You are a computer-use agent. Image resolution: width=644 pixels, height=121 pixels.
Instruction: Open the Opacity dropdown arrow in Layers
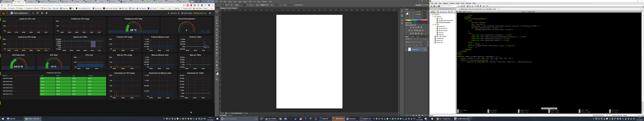428,42
